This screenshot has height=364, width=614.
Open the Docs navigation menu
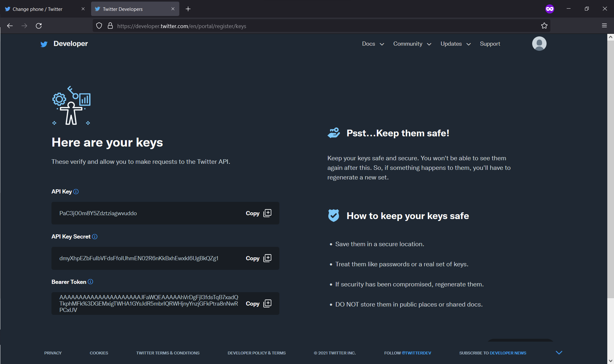[x=372, y=43]
